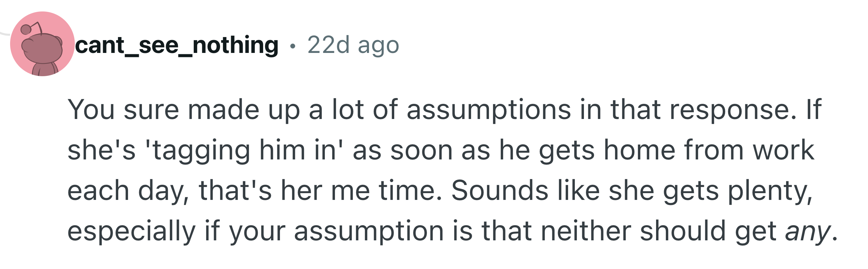This screenshot has width=868, height=269.
Task: Click the italicized word "any"
Action: pyautogui.click(x=808, y=231)
